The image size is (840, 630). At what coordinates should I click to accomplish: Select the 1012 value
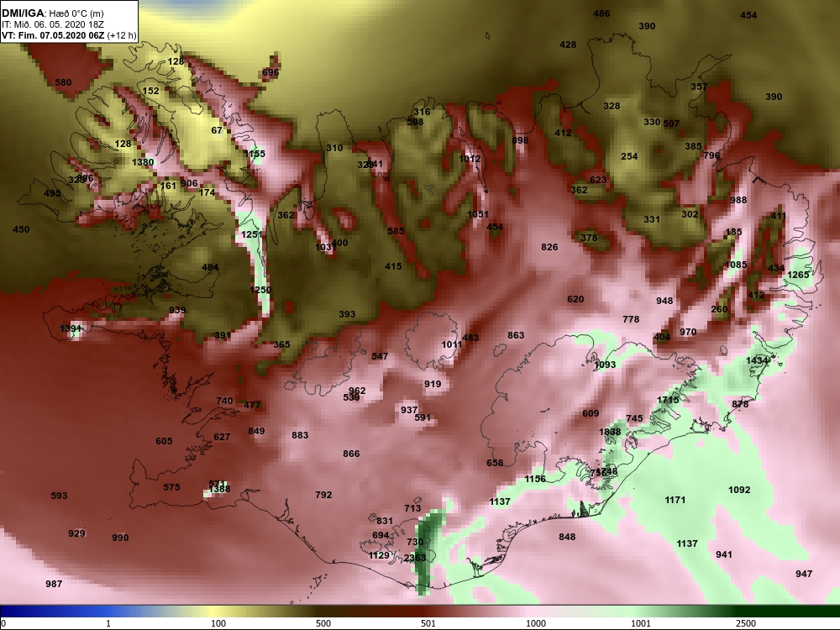click(x=470, y=159)
